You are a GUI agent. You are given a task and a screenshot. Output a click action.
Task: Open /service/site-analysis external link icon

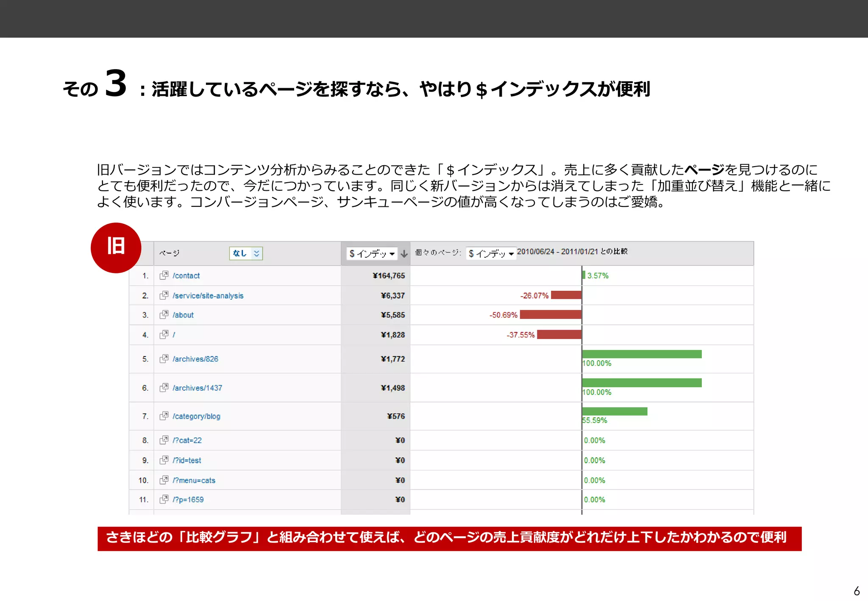[x=164, y=295]
